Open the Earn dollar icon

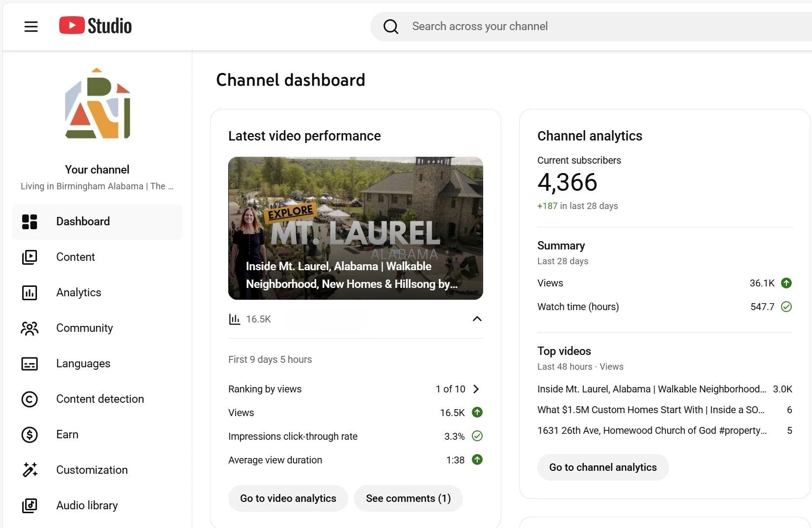30,434
